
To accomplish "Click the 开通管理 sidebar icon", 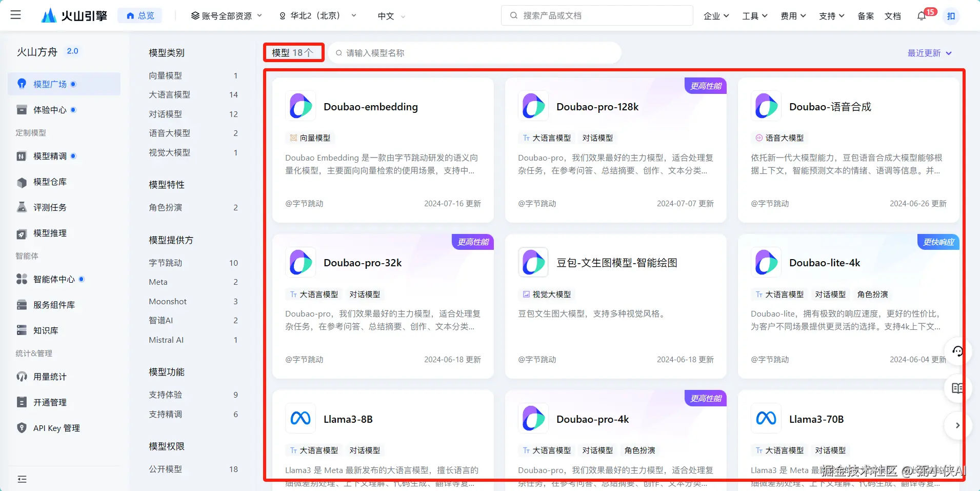I will tap(22, 402).
